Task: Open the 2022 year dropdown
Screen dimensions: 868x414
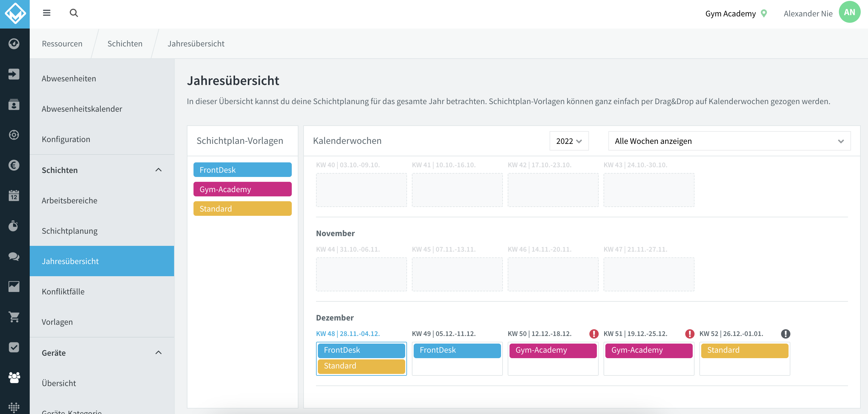Action: tap(569, 141)
